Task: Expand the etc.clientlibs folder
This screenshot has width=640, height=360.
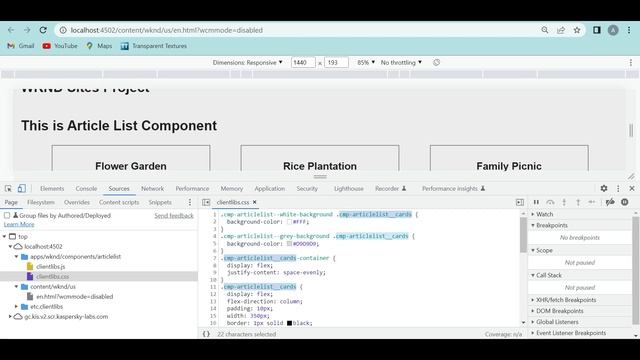Action: tap(16, 307)
